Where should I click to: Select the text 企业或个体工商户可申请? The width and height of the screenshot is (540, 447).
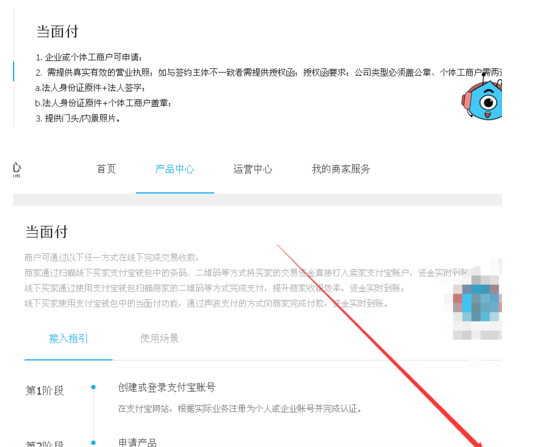click(x=92, y=57)
